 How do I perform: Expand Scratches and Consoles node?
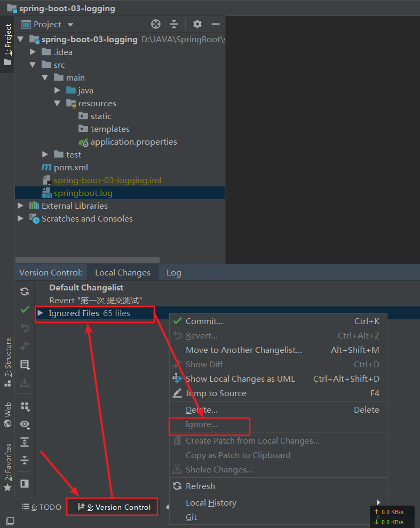pyautogui.click(x=20, y=218)
